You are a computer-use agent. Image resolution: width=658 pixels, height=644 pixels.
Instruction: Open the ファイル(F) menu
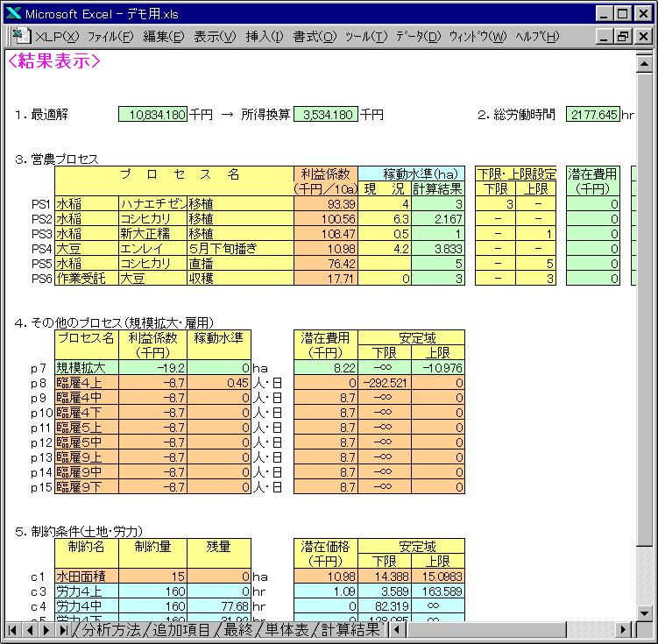coord(110,36)
